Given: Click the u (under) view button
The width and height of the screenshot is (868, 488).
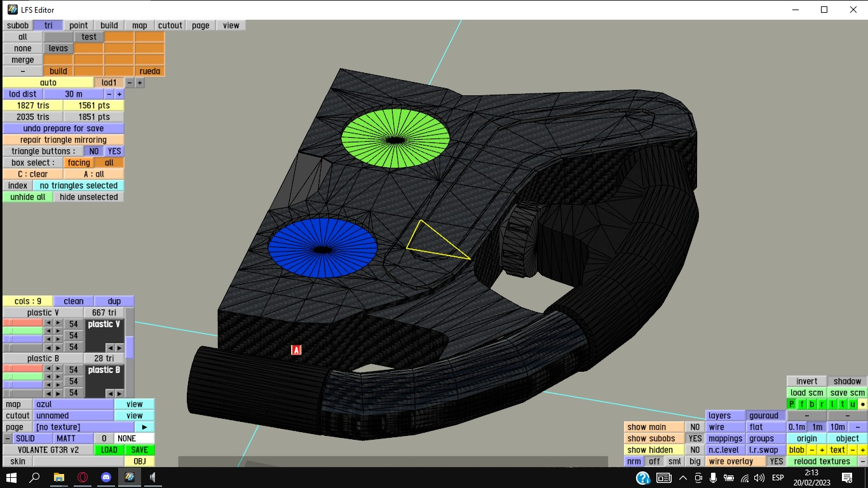Looking at the screenshot, I should 853,404.
